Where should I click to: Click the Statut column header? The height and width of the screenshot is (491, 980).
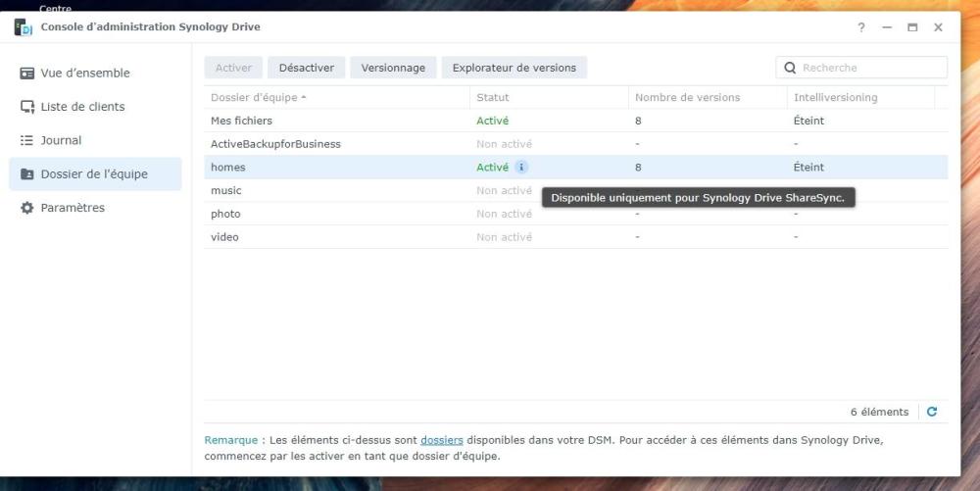tap(549, 97)
